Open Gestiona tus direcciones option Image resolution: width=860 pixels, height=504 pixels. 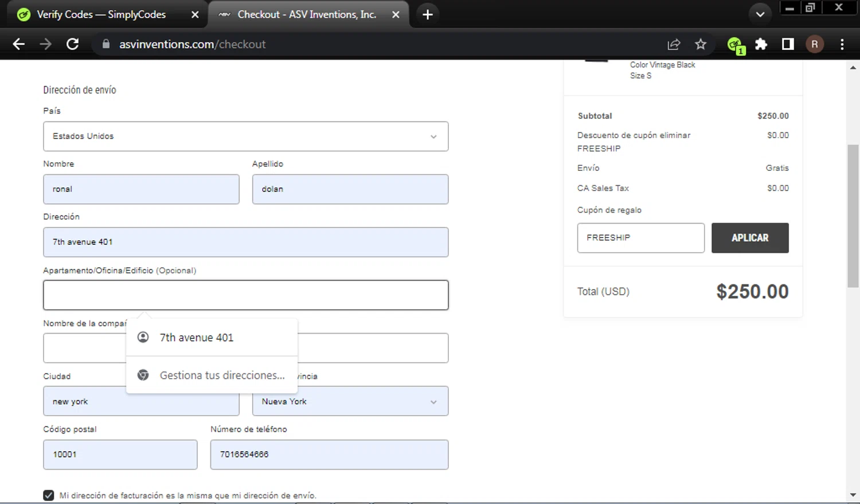click(x=212, y=375)
